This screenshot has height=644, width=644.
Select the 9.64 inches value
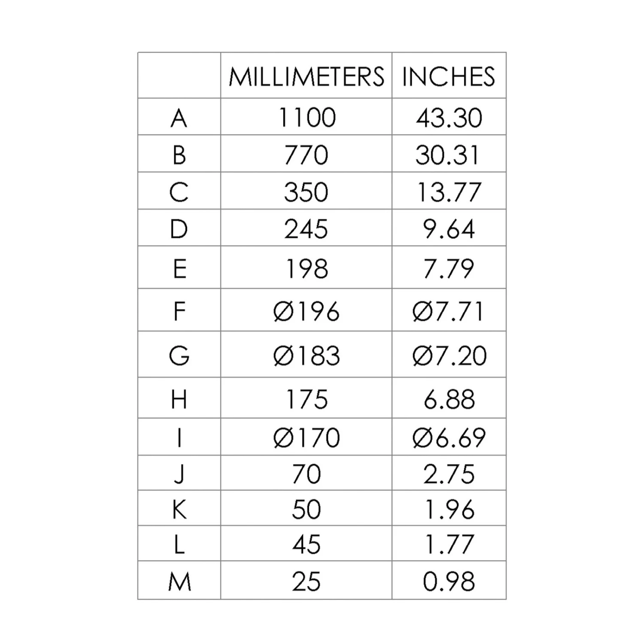point(449,229)
